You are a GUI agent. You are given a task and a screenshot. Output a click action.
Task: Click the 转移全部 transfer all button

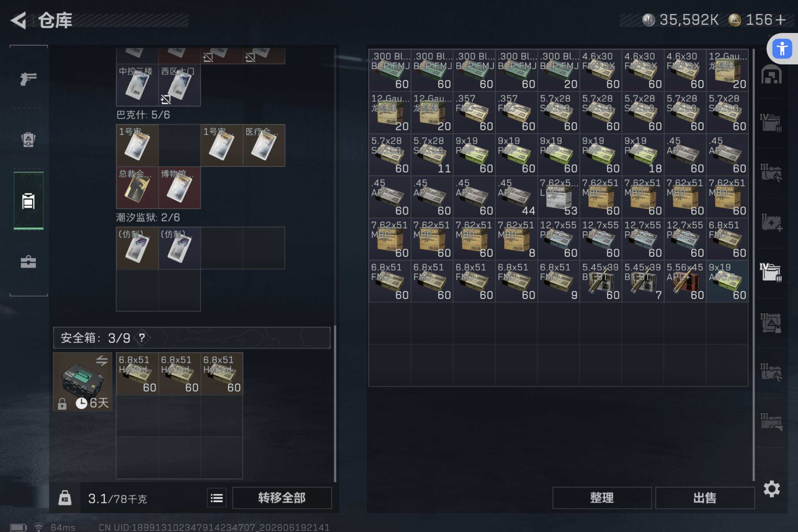[282, 498]
